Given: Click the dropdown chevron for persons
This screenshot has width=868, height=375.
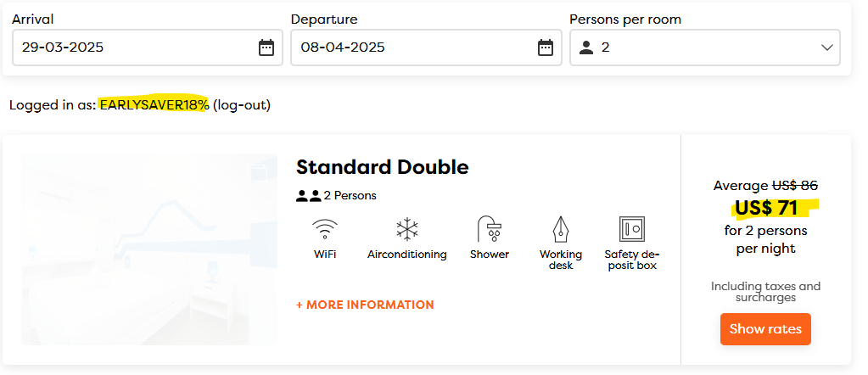Looking at the screenshot, I should point(827,48).
